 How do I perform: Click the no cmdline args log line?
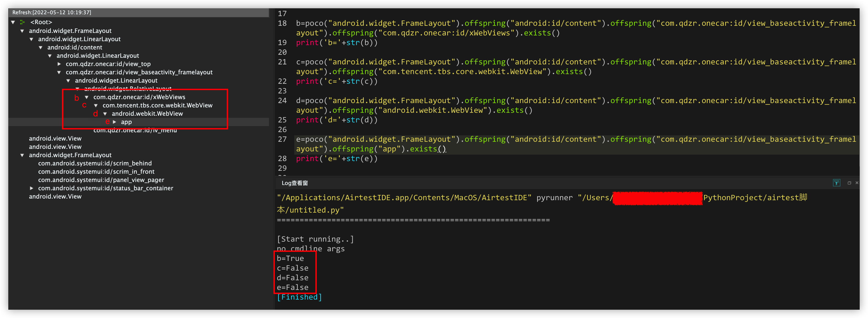(x=311, y=249)
